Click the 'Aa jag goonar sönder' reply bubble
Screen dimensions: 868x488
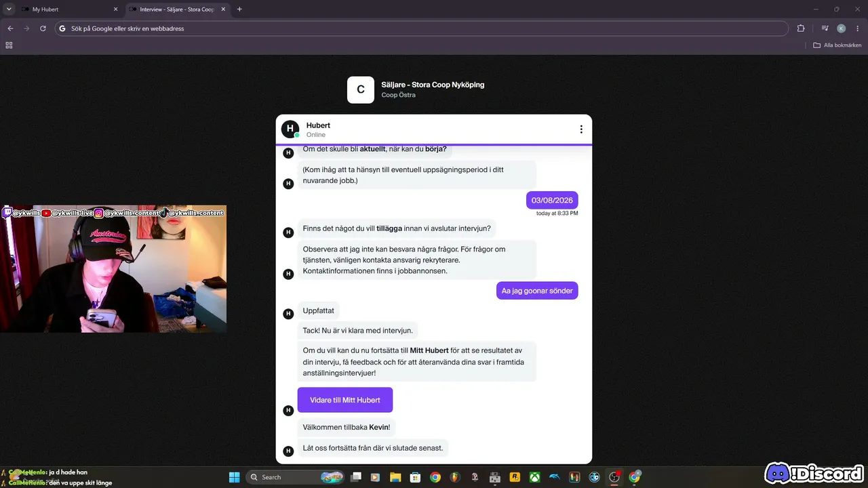537,291
